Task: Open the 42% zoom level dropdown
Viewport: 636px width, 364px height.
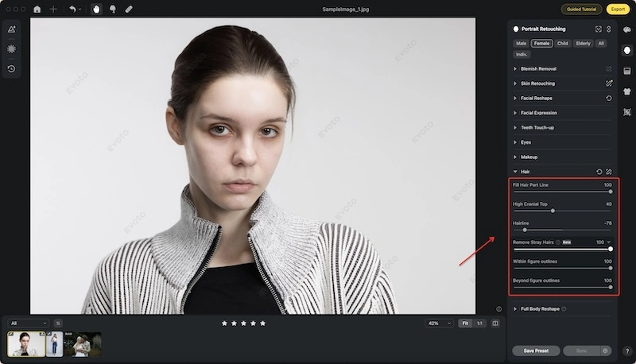Action: 440,323
